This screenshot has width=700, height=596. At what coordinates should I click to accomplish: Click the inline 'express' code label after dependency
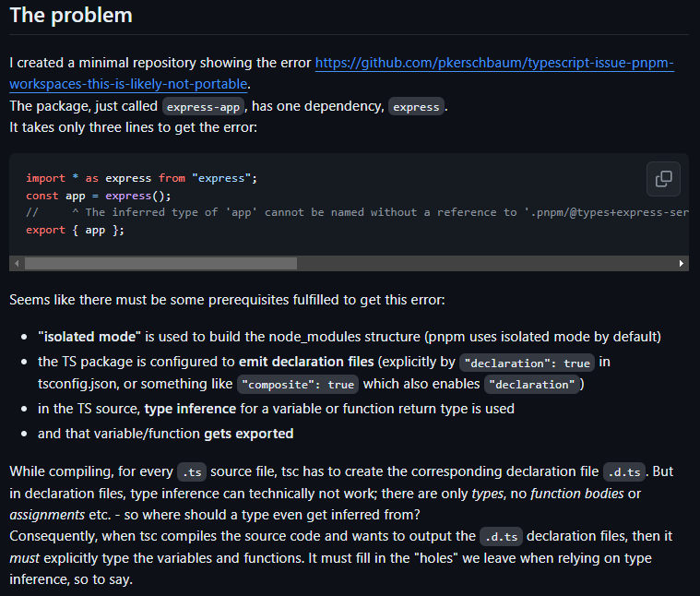[x=416, y=106]
